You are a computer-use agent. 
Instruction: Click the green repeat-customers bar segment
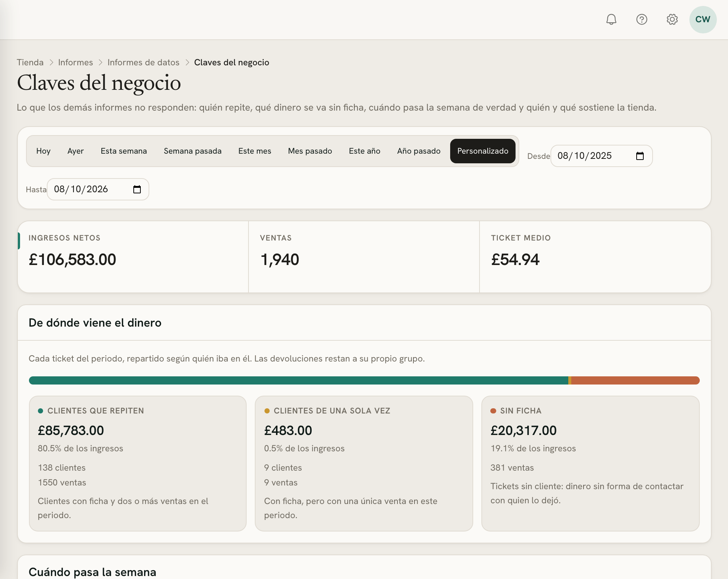298,380
